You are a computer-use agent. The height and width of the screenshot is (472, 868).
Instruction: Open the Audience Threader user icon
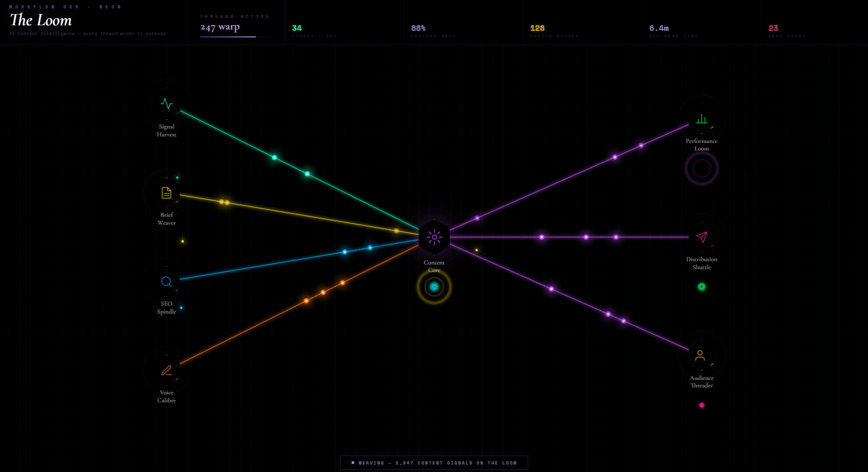700,356
